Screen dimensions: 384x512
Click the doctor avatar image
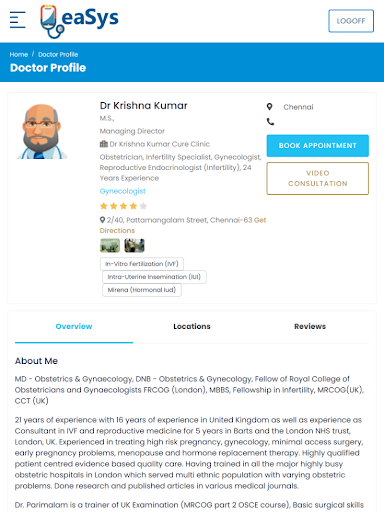[x=42, y=131]
